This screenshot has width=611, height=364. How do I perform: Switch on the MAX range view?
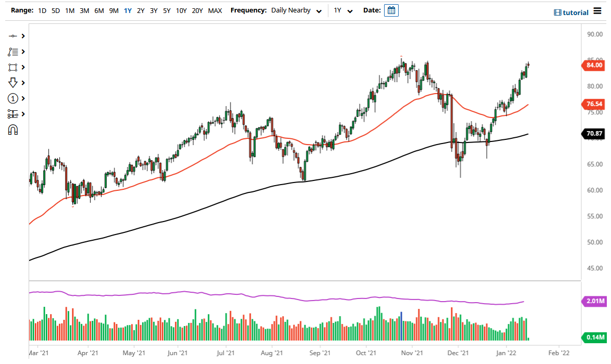215,10
